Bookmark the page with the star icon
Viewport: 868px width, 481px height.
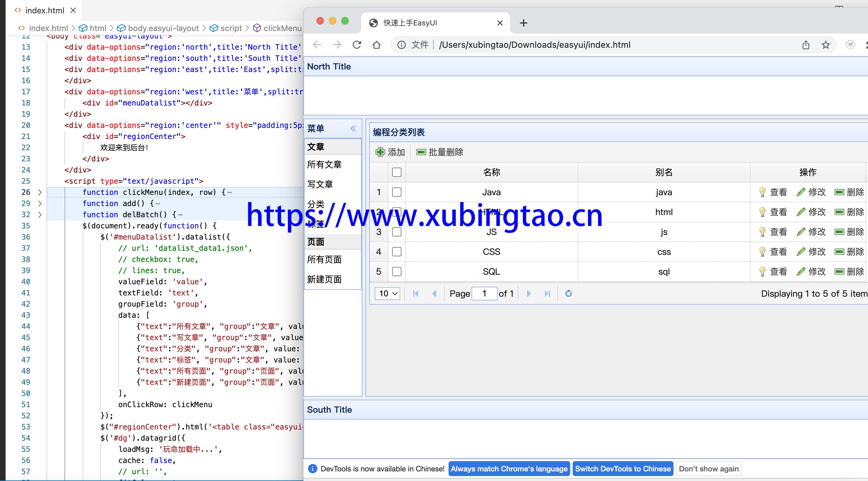point(825,45)
